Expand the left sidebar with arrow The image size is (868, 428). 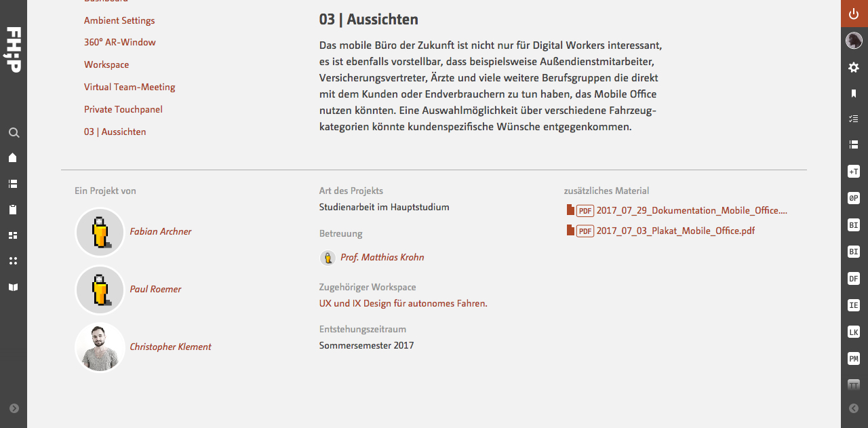click(14, 408)
